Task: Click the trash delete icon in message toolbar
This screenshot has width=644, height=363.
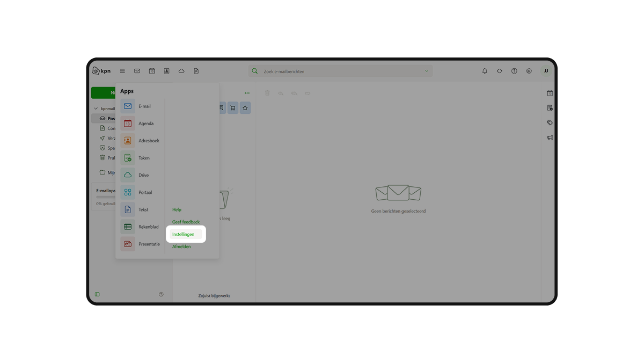Action: point(267,93)
